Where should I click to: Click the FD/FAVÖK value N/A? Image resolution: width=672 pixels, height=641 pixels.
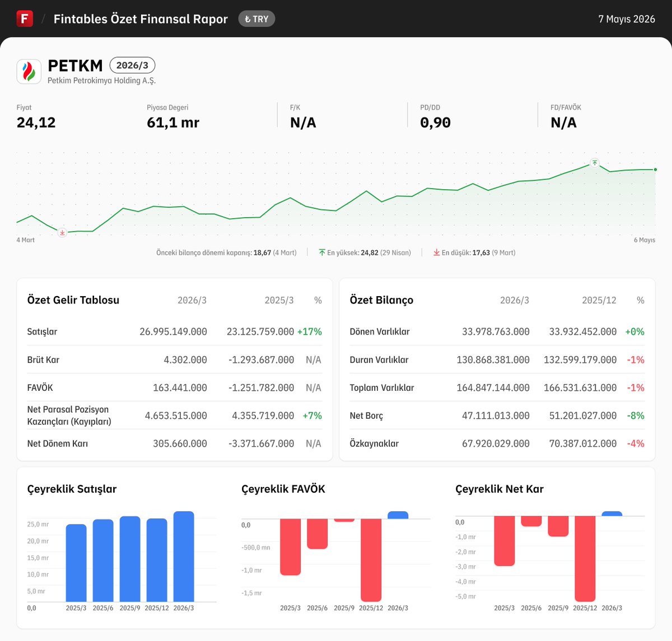tap(563, 123)
